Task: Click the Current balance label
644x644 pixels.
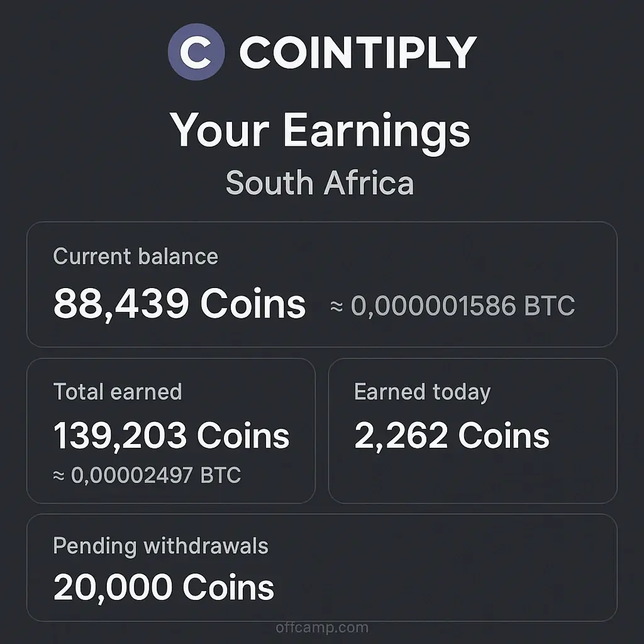Action: coord(135,257)
